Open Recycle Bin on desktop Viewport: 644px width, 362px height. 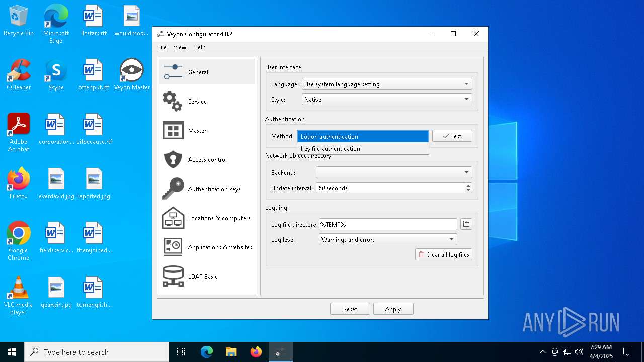(x=19, y=21)
